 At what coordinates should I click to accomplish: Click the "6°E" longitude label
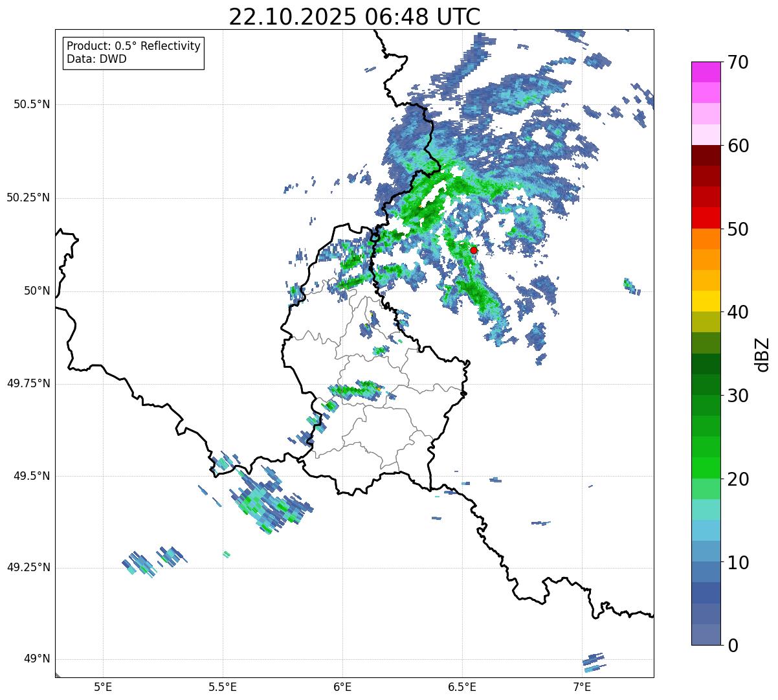click(342, 686)
